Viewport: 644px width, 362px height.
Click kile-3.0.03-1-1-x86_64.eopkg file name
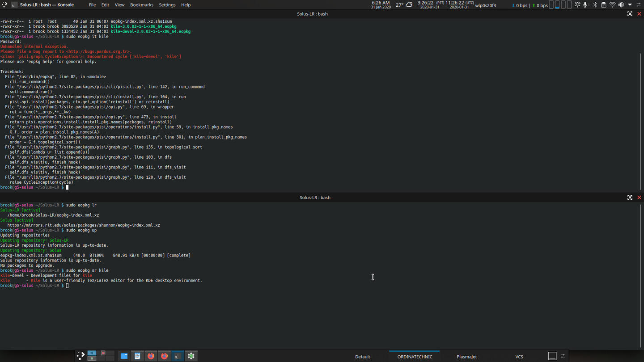pyautogui.click(x=143, y=26)
